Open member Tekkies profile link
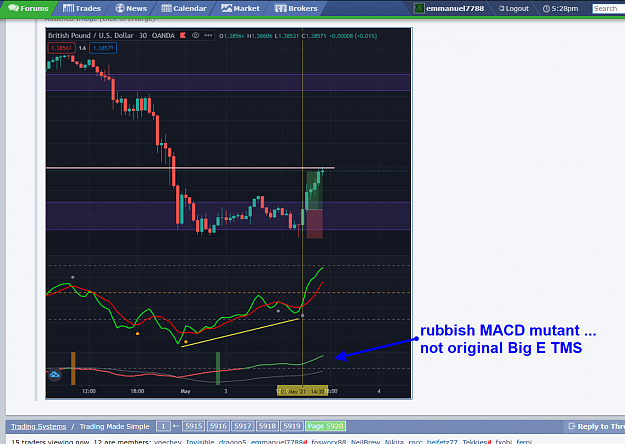This screenshot has width=625, height=444. (x=475, y=441)
